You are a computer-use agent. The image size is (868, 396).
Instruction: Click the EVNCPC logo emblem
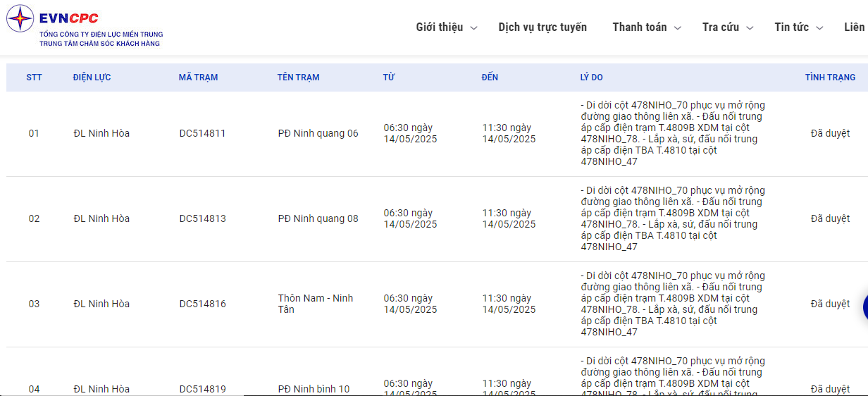click(x=20, y=18)
